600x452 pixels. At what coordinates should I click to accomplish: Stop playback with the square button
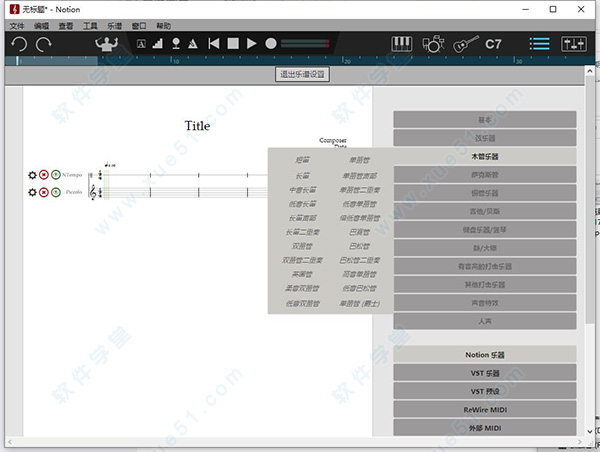click(x=233, y=43)
